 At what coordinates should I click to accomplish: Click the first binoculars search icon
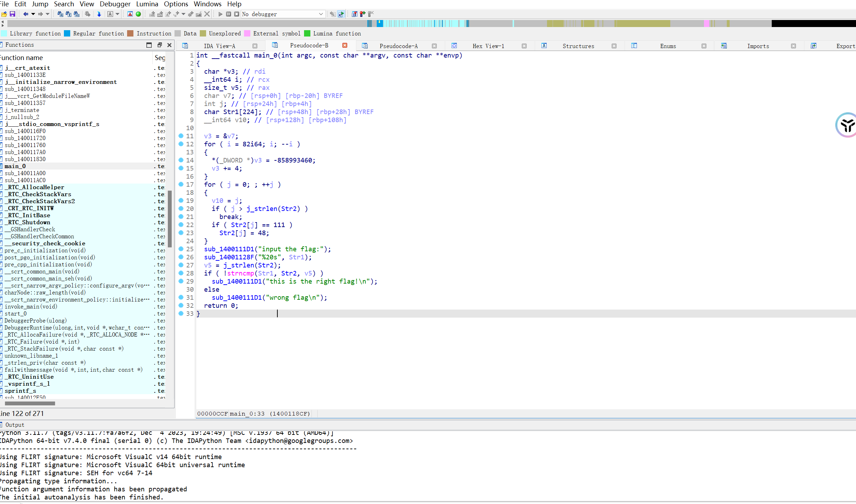pos(60,14)
